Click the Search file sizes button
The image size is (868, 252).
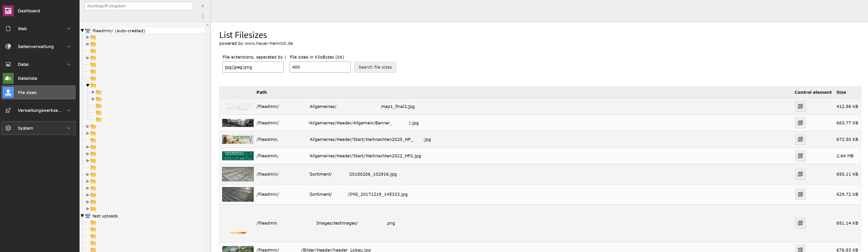(375, 67)
